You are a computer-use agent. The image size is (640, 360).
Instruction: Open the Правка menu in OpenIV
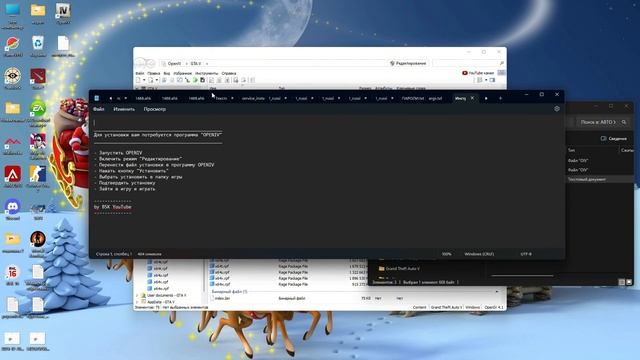pyautogui.click(x=153, y=73)
